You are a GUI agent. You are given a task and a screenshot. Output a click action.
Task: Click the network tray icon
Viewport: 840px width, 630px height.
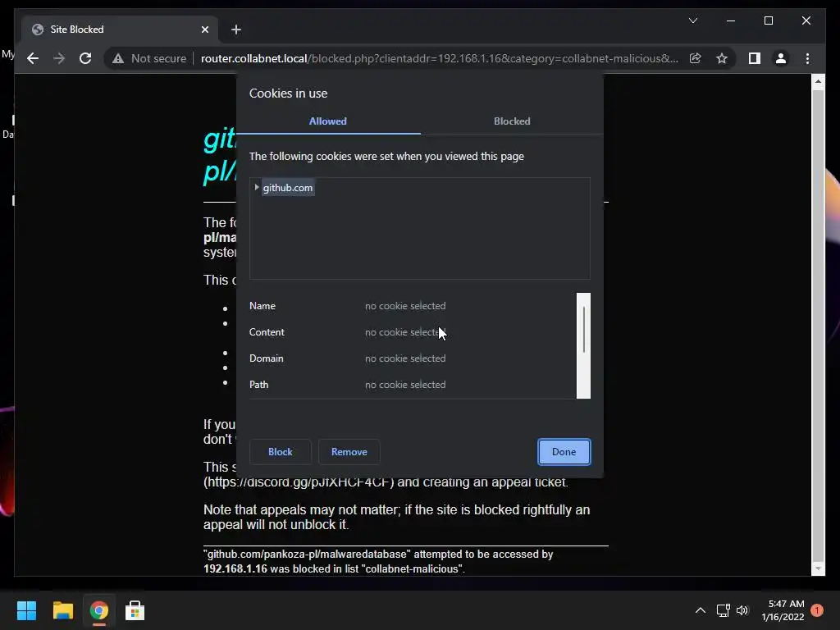click(x=724, y=610)
